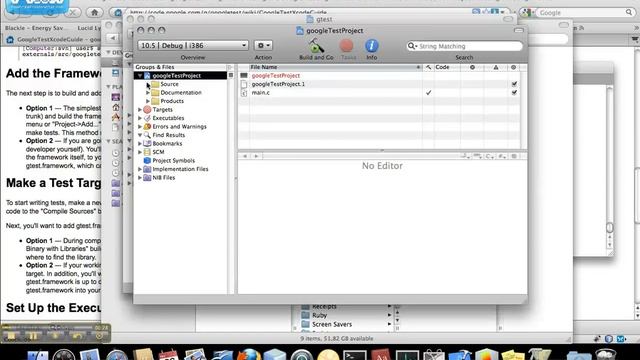640x360 pixels.
Task: Click the pause button in recorder overlay
Action: 33,336
